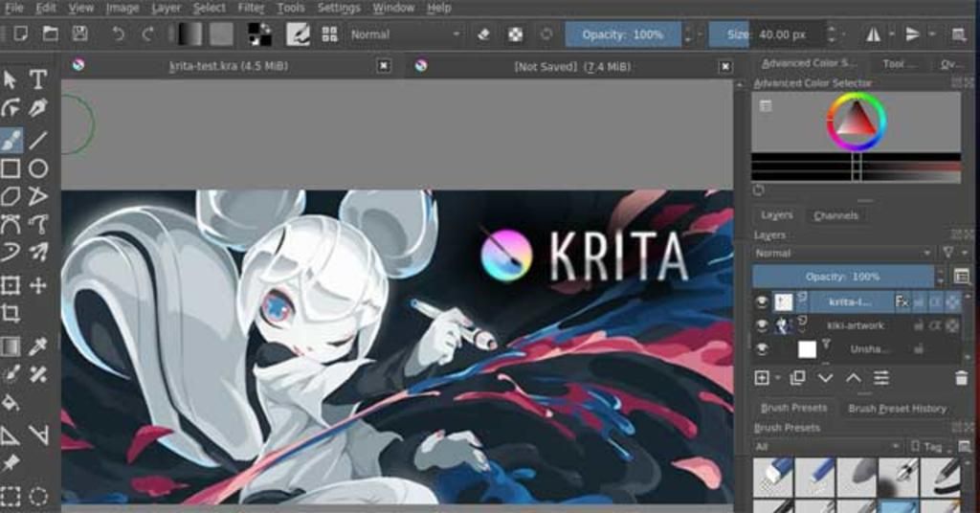Click the brush Opacity slider in toolbar
The width and height of the screenshot is (980, 513).
(622, 34)
